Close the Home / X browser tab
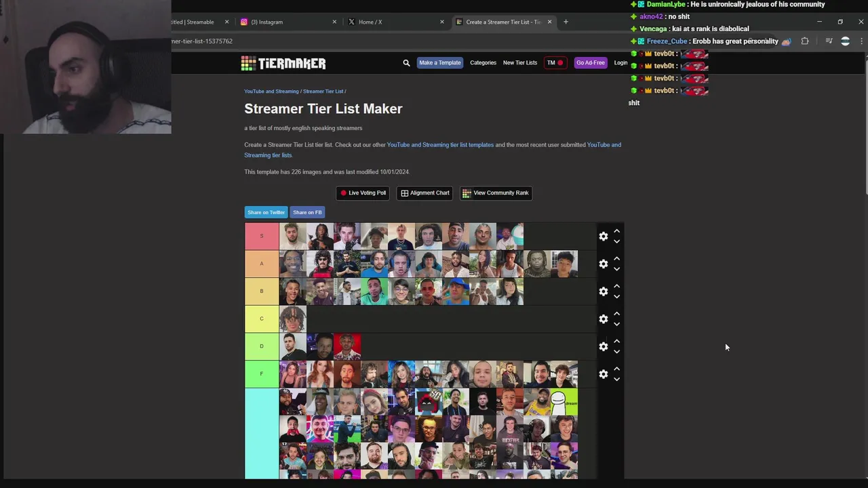Viewport: 868px width, 488px height. (441, 22)
